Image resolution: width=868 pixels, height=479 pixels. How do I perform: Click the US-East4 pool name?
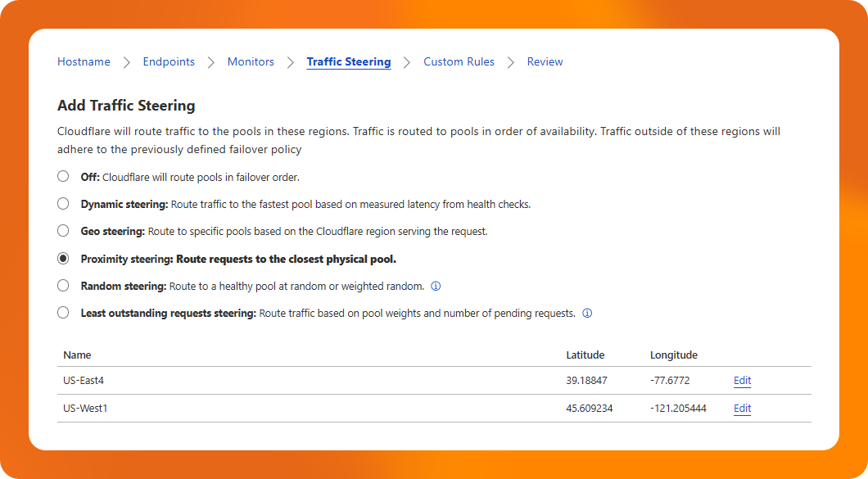click(84, 381)
